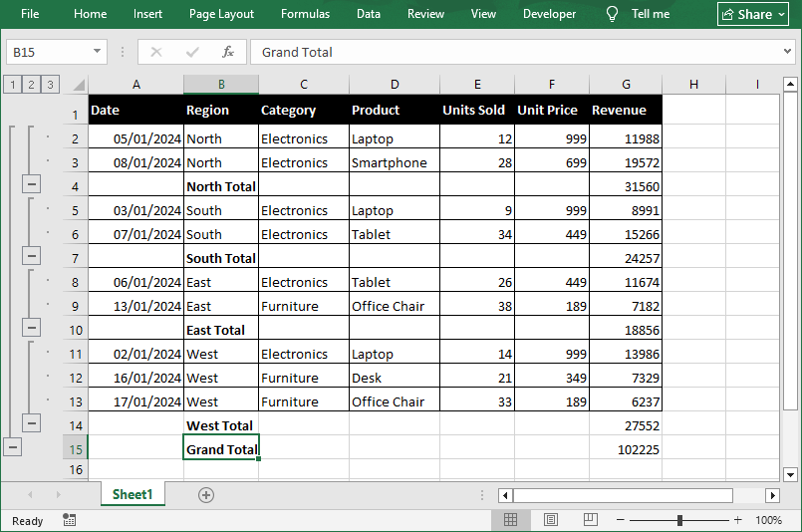This screenshot has width=802, height=532.
Task: Collapse the West Total group
Action: coord(31,422)
